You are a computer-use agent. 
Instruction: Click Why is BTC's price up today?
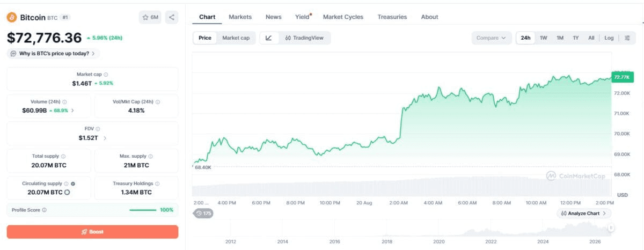pyautogui.click(x=53, y=54)
